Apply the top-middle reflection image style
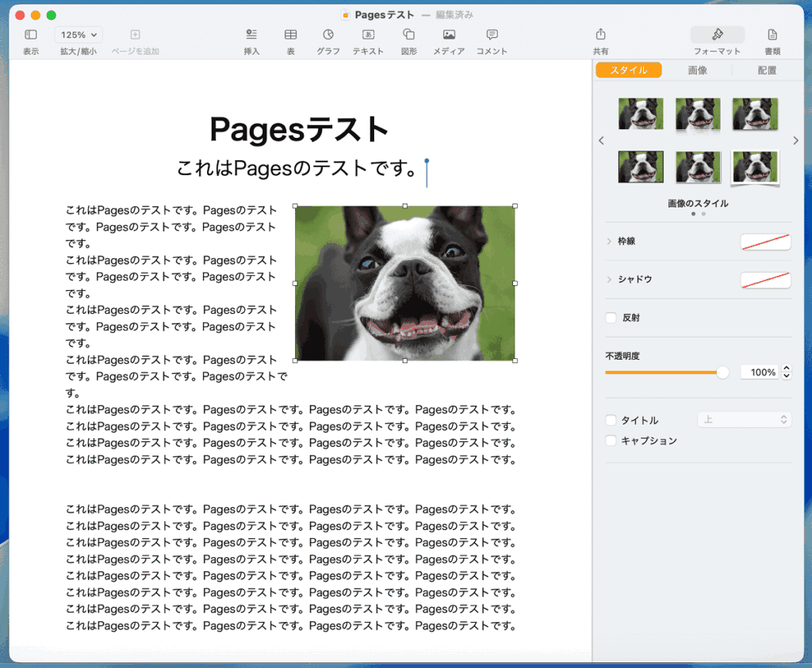The image size is (812, 668). pyautogui.click(x=698, y=114)
